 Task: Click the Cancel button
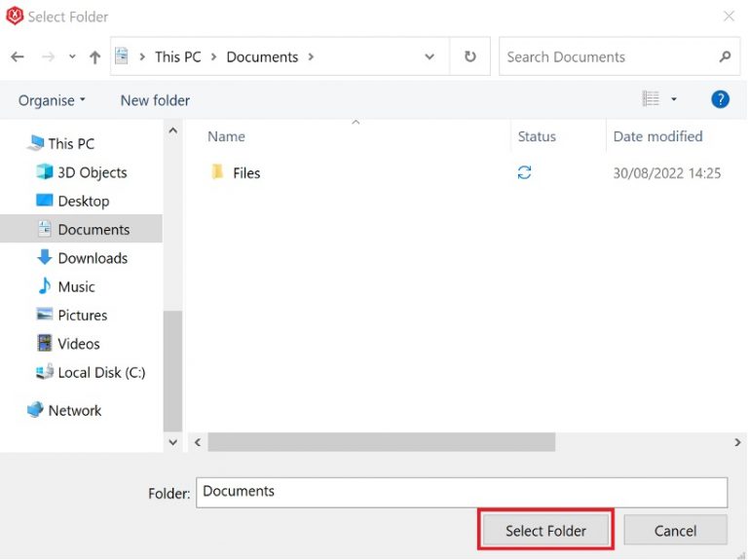675,531
